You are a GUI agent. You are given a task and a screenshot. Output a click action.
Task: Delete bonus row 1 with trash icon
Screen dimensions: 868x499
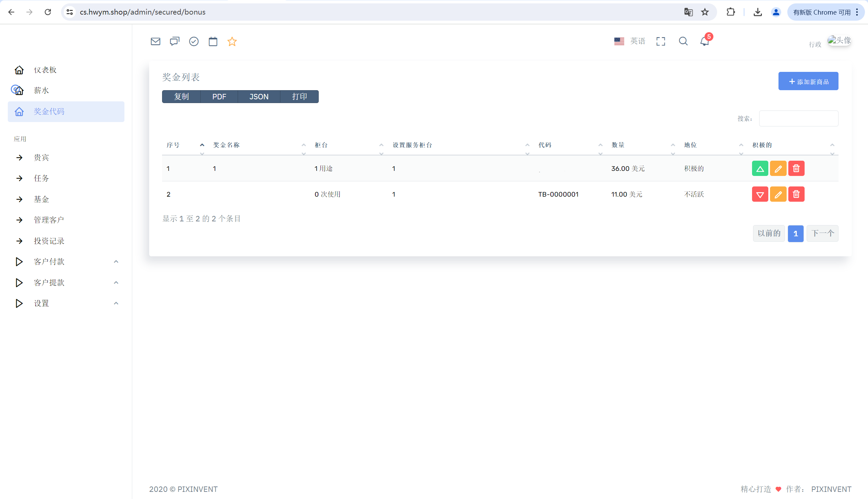[x=796, y=168]
